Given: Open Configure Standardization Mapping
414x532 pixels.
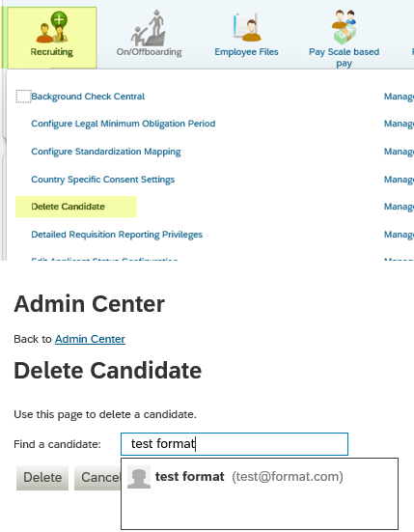Looking at the screenshot, I should [106, 152].
